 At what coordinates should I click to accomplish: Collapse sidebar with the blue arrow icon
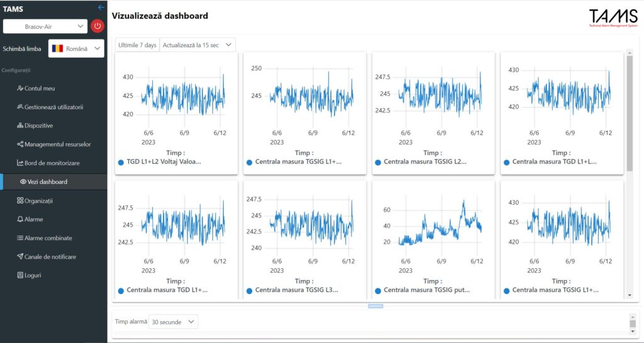pos(101,8)
